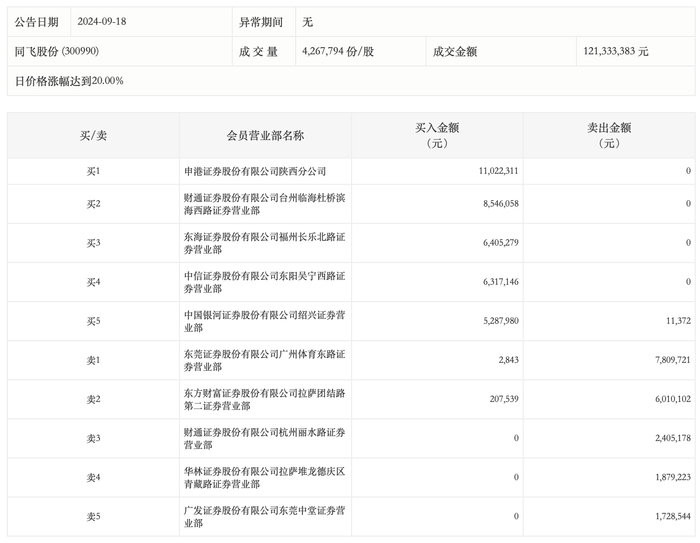The height and width of the screenshot is (543, 700).
Task: Select sell amount 6,010,102
Action: click(x=673, y=399)
